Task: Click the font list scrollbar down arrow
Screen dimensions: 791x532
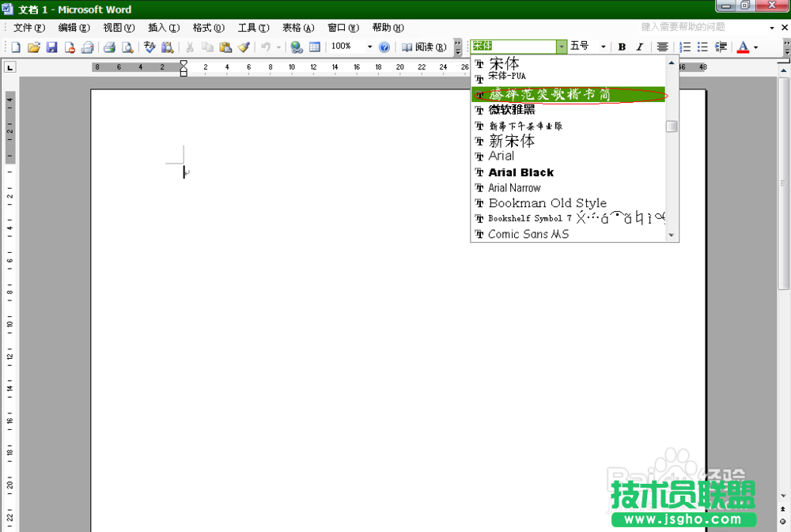Action: click(672, 235)
